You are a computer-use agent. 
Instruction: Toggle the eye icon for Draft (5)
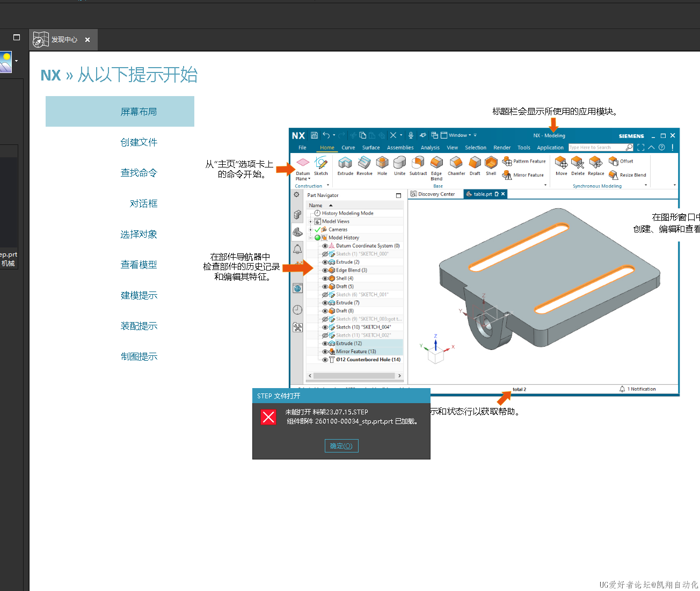[x=325, y=287]
